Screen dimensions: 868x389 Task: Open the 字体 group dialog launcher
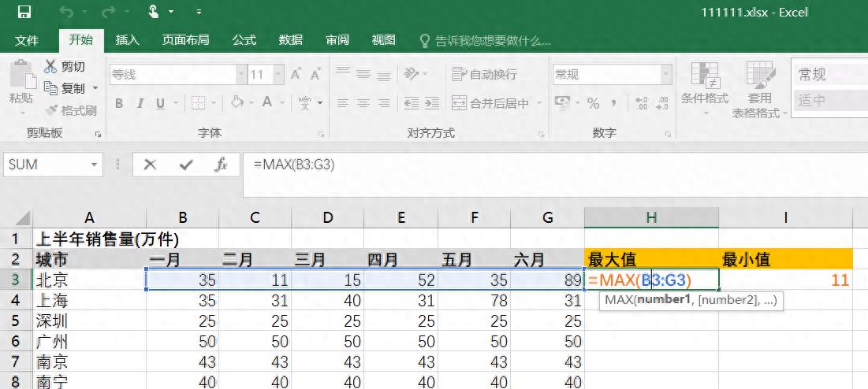click(321, 134)
